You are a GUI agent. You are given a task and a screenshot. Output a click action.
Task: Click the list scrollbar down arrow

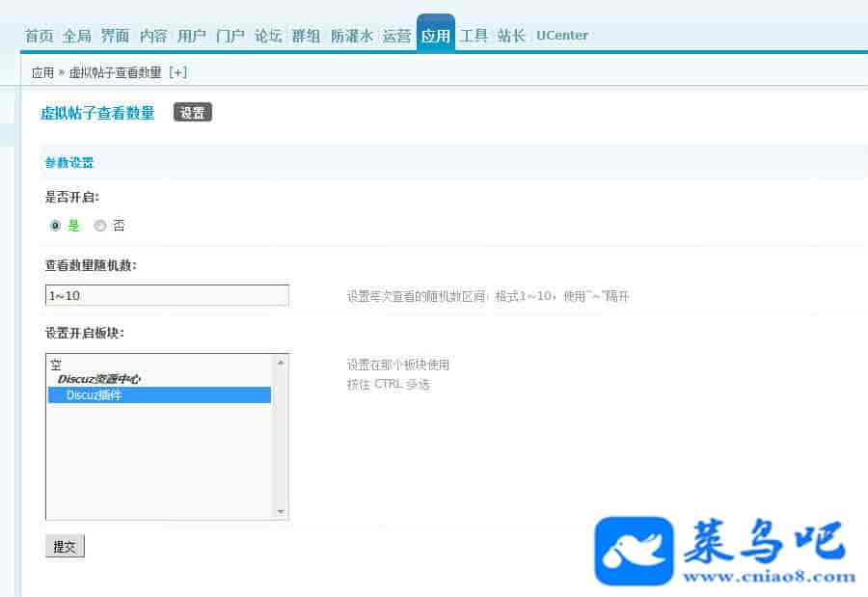coord(281,511)
